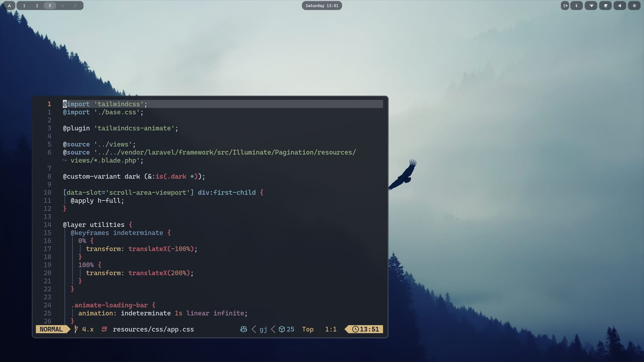Click the Copilot icon in statusline
The height and width of the screenshot is (362, 644).
click(244, 329)
